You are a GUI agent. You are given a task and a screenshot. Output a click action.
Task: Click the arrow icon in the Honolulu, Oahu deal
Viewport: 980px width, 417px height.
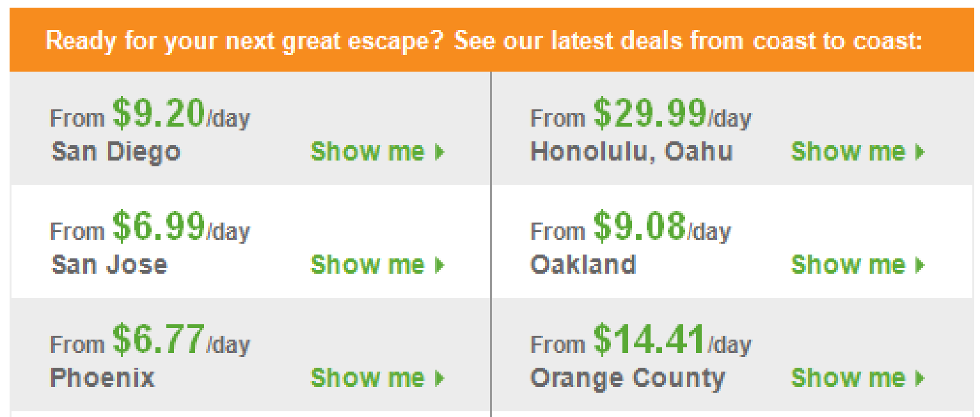920,152
